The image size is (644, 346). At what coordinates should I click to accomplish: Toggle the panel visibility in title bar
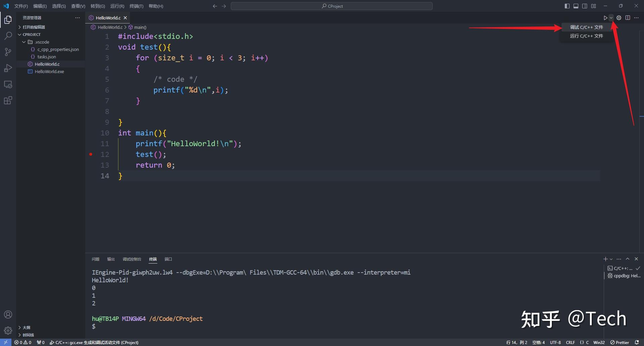click(576, 6)
